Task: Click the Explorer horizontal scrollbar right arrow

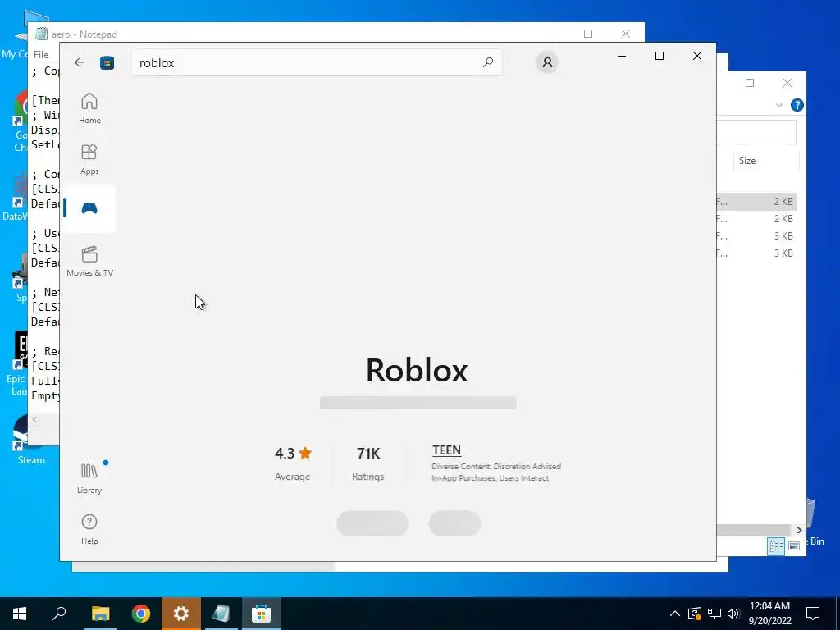Action: click(799, 530)
